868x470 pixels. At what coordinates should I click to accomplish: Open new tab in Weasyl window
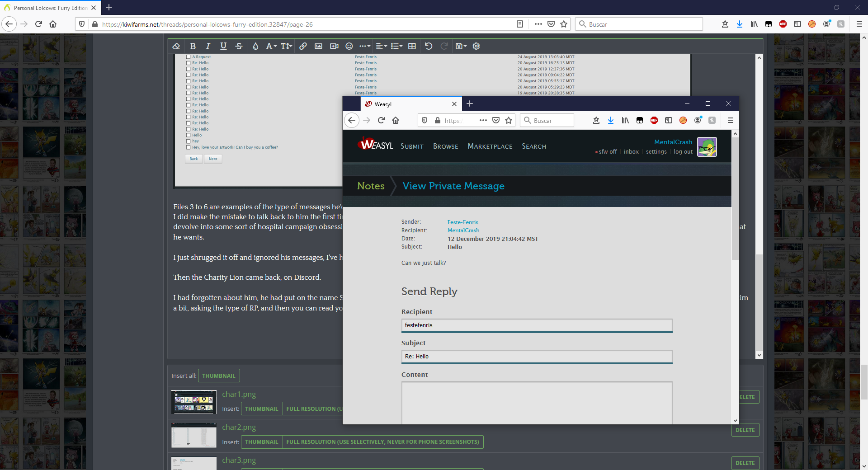(470, 103)
